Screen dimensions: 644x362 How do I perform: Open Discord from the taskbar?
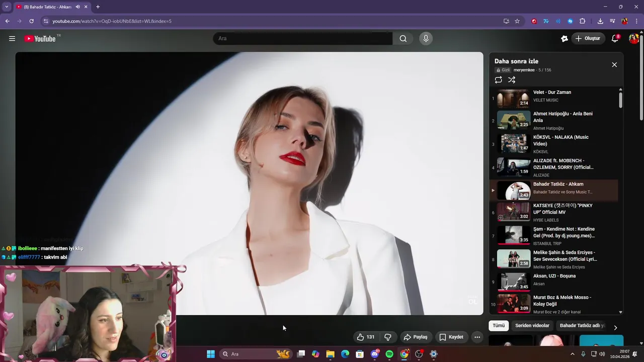click(x=374, y=354)
